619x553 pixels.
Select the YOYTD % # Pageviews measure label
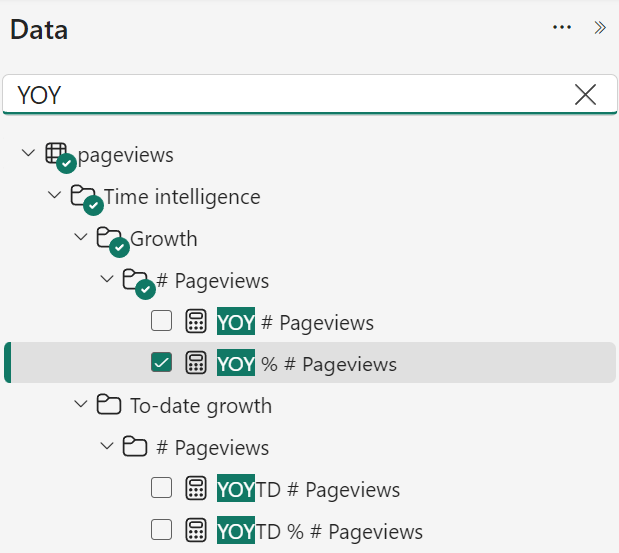point(320,531)
